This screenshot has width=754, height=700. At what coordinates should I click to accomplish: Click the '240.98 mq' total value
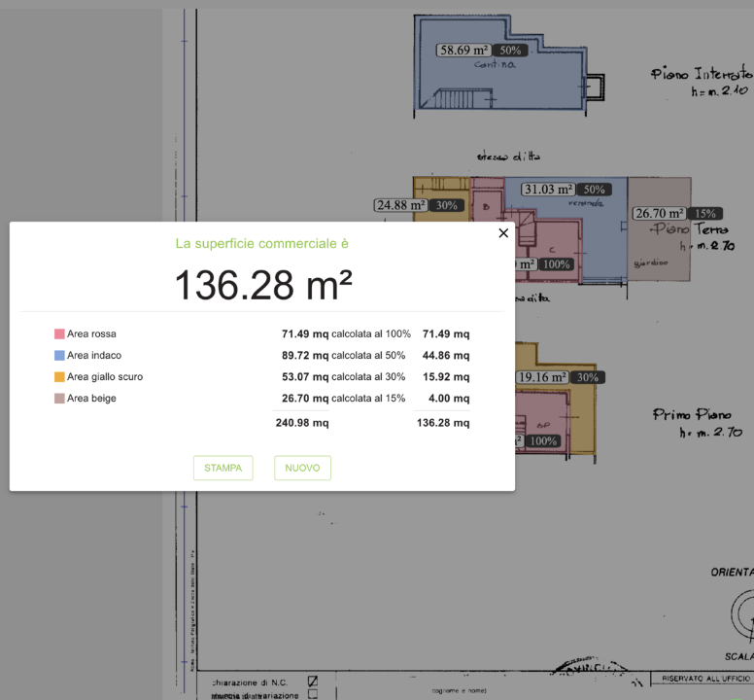[x=302, y=423]
